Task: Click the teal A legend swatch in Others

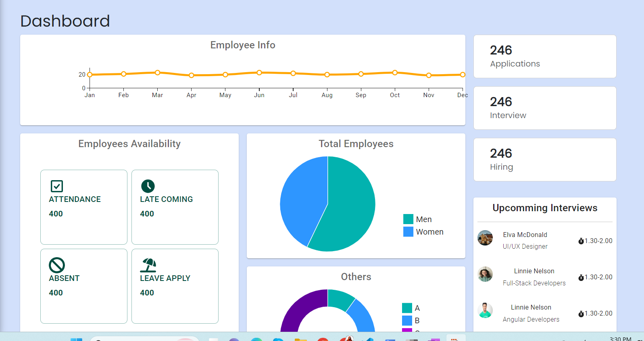Action: pyautogui.click(x=407, y=308)
